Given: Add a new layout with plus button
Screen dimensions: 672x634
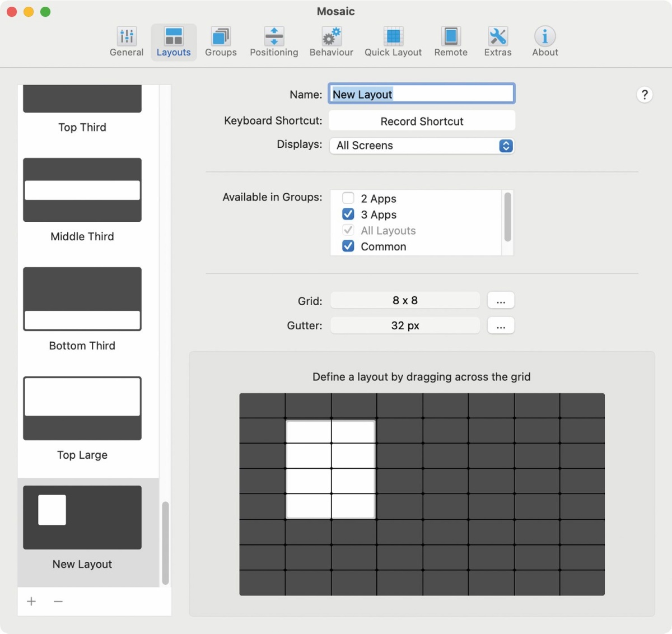Looking at the screenshot, I should point(31,601).
